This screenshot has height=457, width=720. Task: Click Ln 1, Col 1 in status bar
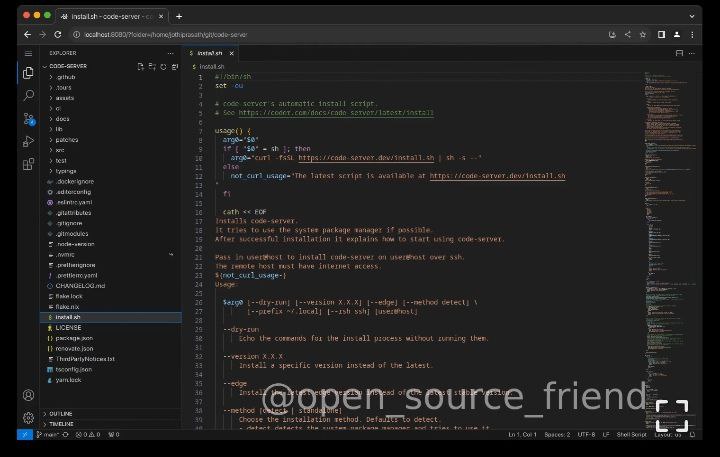[522, 434]
